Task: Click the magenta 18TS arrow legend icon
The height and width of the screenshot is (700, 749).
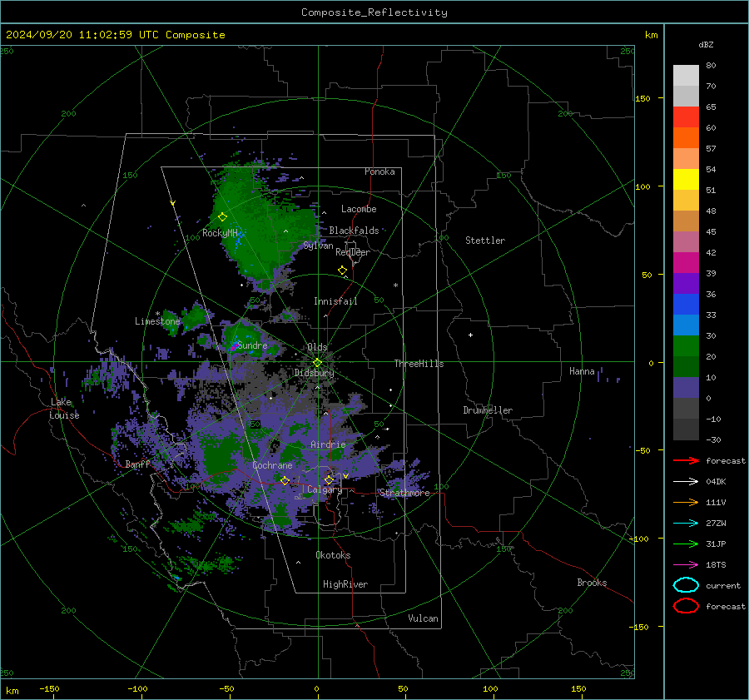Action: [686, 565]
